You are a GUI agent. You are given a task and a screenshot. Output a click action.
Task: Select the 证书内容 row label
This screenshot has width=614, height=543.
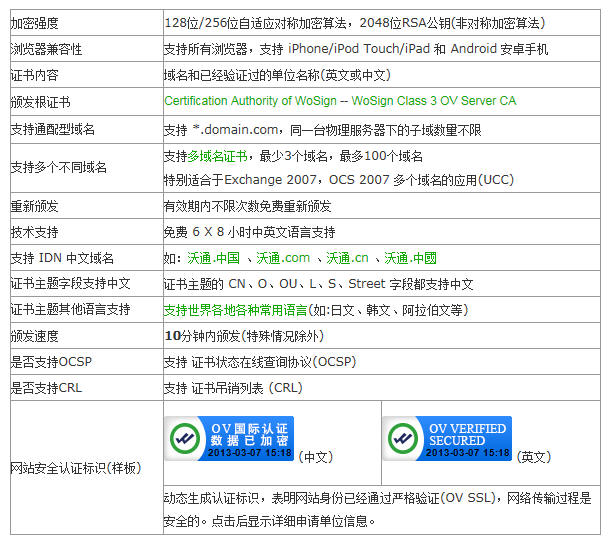tap(34, 75)
